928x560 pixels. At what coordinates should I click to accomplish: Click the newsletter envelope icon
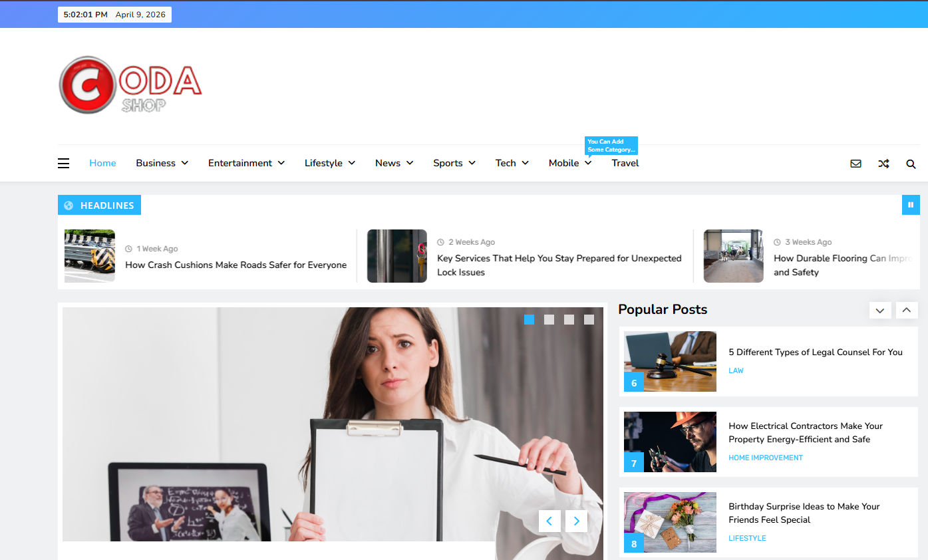pos(855,164)
